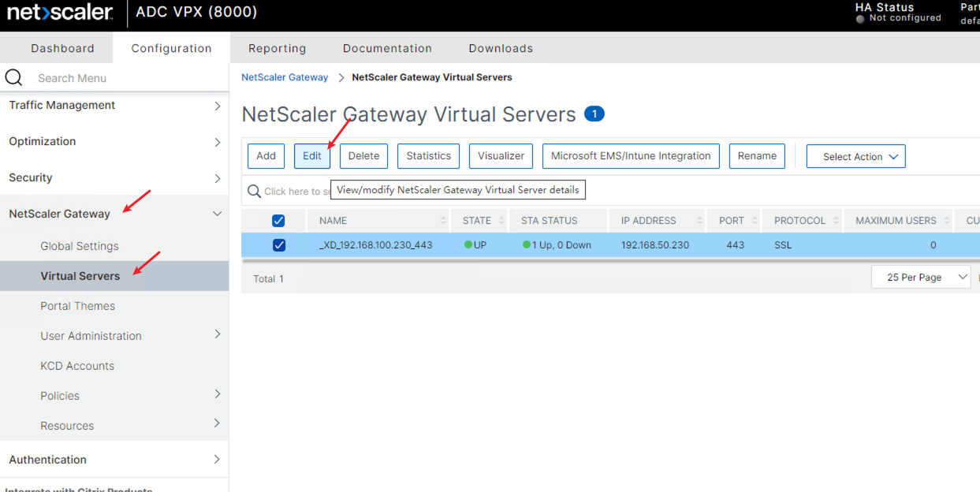Sort table by STATE column arrows
Image resolution: width=980 pixels, height=492 pixels.
[501, 221]
